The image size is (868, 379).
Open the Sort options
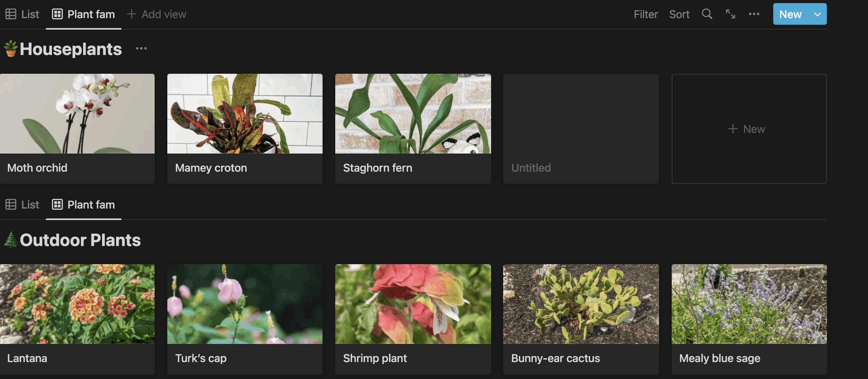coord(679,14)
